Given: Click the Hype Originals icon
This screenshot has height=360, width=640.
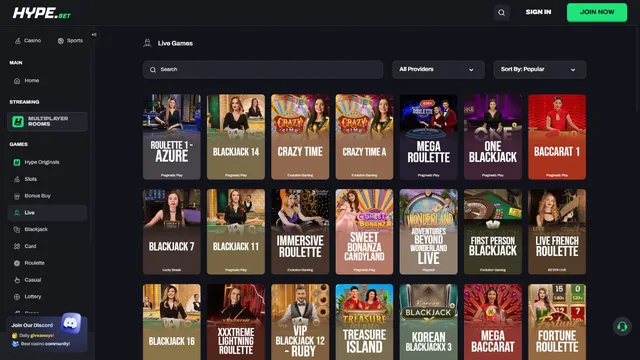Looking at the screenshot, I should 17,162.
